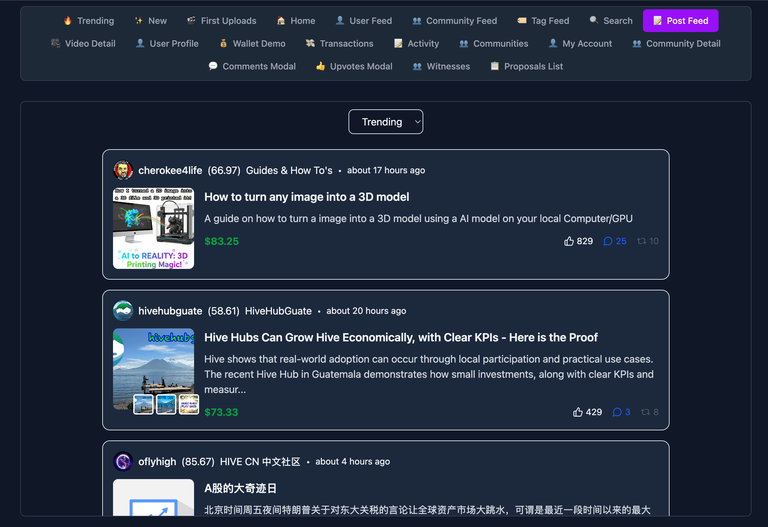Image resolution: width=768 pixels, height=527 pixels.
Task: Open oflyhigh's profile name link
Action: pos(157,462)
